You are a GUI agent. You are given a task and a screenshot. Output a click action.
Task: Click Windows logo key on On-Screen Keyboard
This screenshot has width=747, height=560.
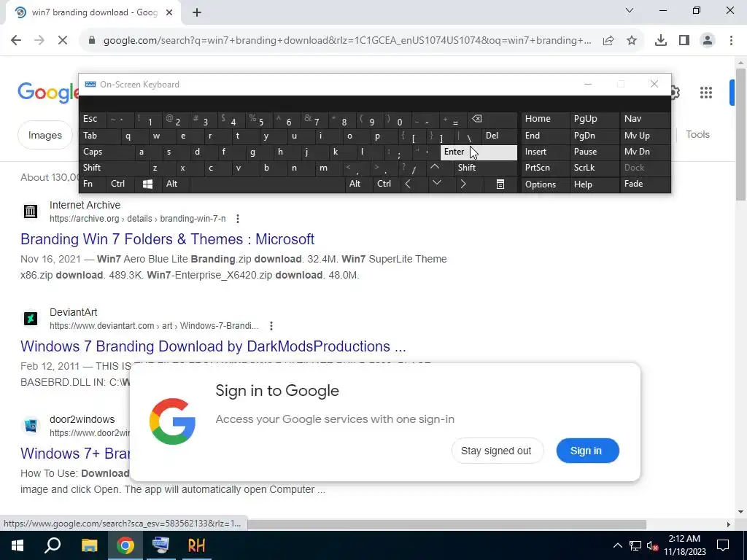pos(147,184)
